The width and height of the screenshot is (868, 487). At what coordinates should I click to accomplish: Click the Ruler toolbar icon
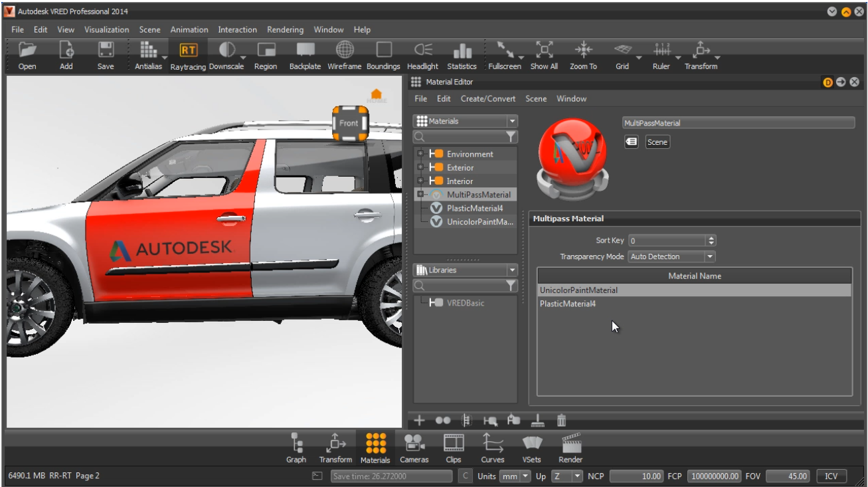click(661, 50)
